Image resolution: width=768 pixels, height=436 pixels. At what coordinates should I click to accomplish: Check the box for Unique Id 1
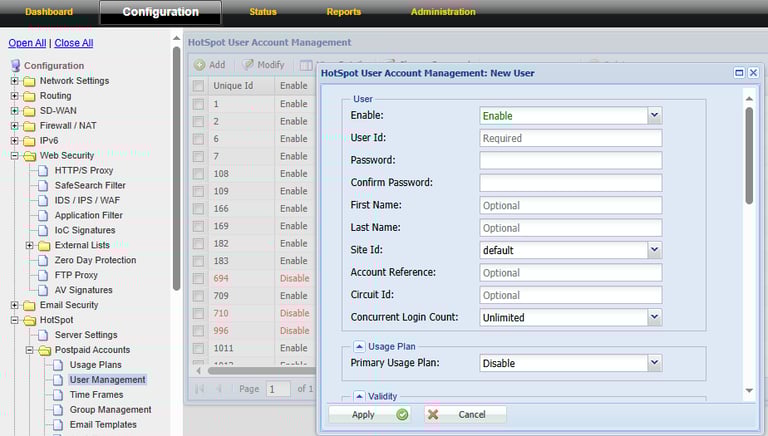click(198, 104)
